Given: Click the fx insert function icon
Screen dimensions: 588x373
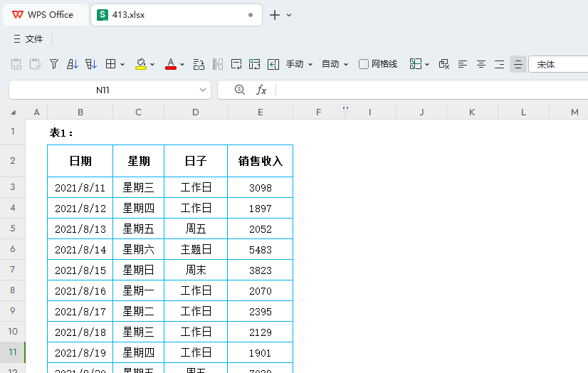Looking at the screenshot, I should click(x=261, y=90).
